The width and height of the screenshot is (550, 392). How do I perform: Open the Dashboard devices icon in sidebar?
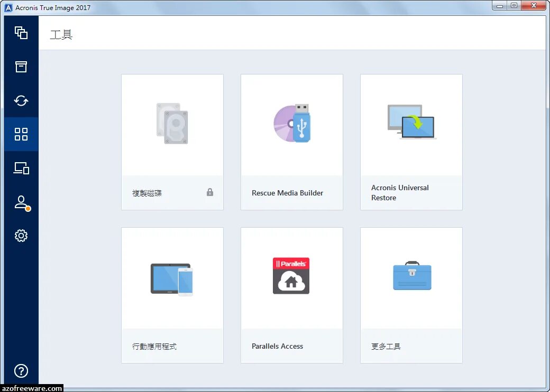[x=21, y=168]
